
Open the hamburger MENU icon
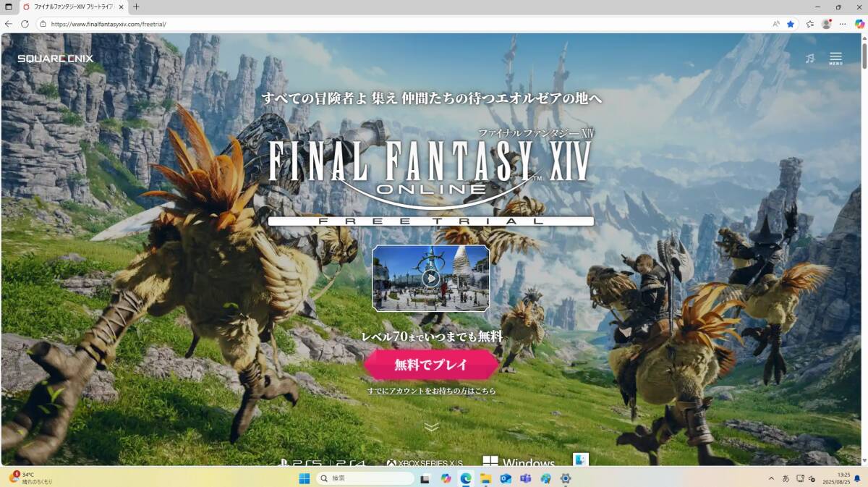pos(835,58)
